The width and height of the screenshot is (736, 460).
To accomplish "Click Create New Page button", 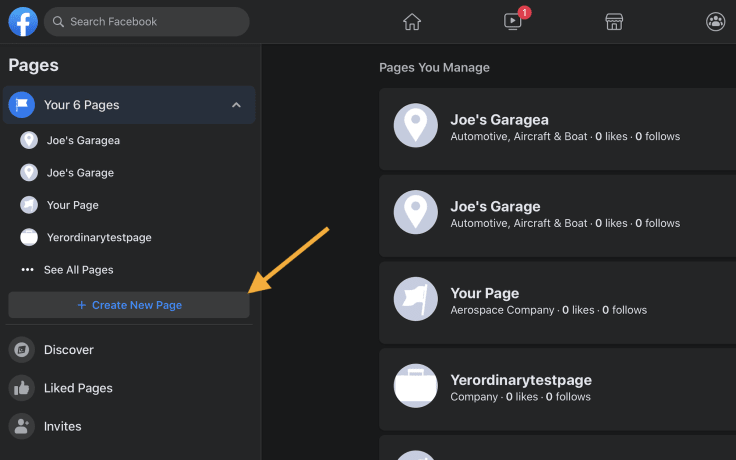I will click(x=129, y=305).
